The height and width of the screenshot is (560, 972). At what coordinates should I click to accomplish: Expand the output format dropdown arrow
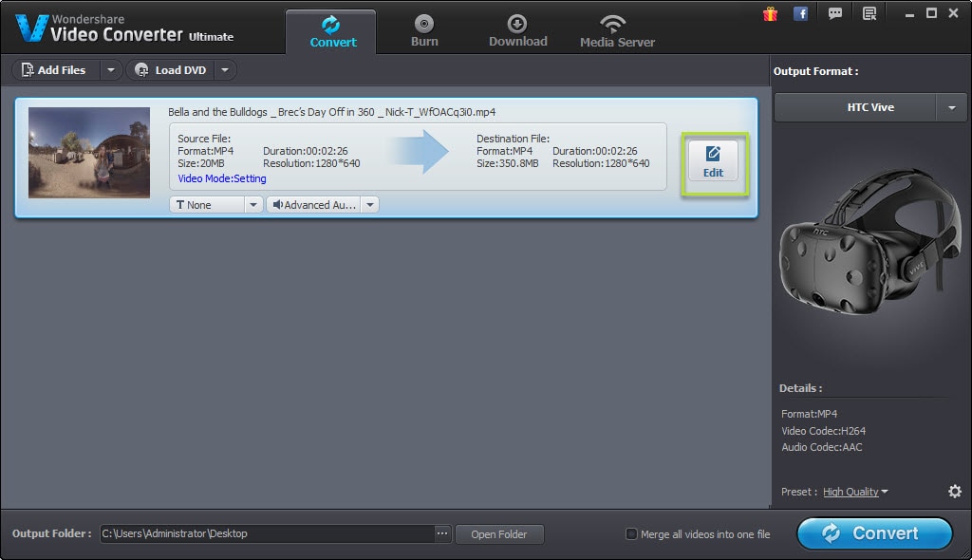pyautogui.click(x=951, y=108)
